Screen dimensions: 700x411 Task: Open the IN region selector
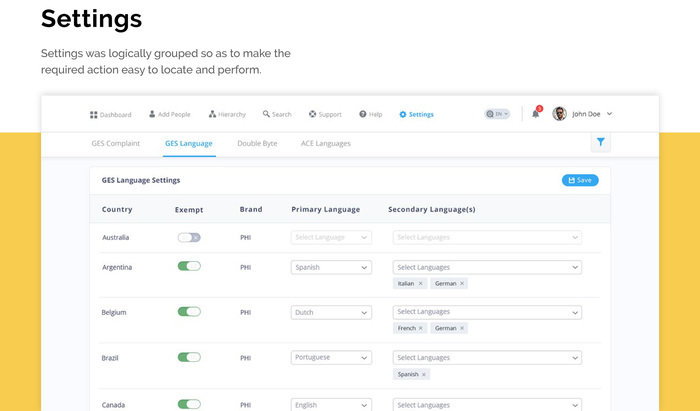[497, 114]
